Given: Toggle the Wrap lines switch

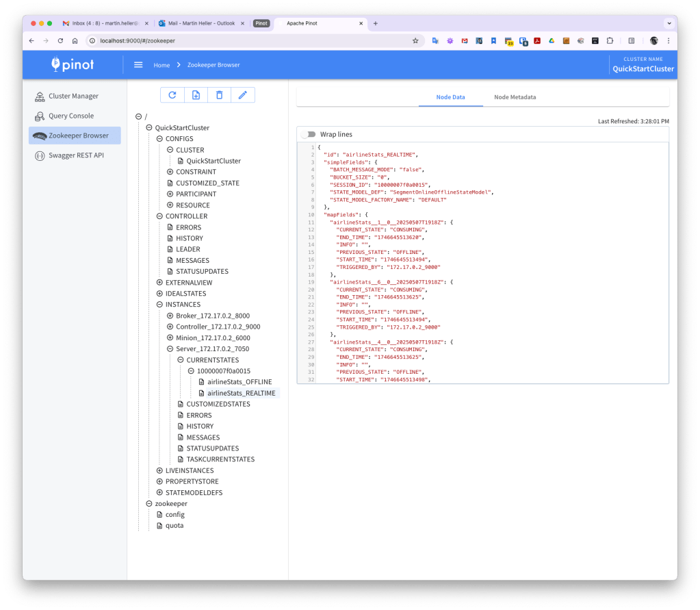Looking at the screenshot, I should click(308, 134).
